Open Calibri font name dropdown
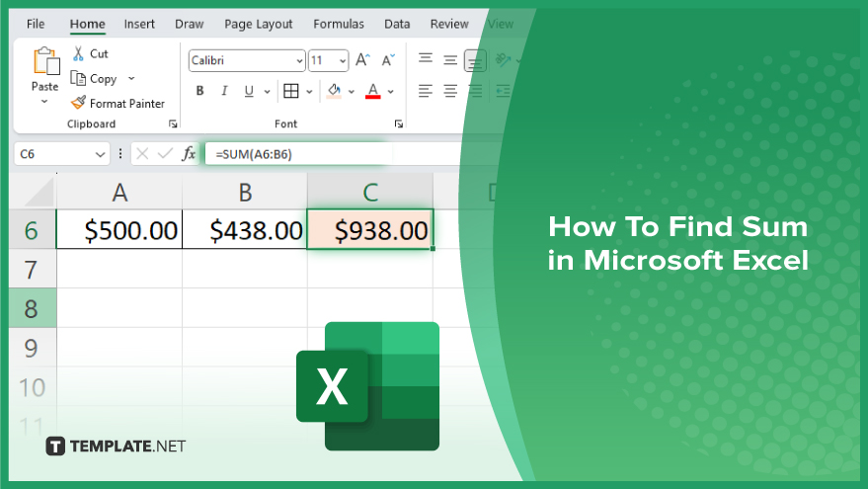 pos(299,61)
